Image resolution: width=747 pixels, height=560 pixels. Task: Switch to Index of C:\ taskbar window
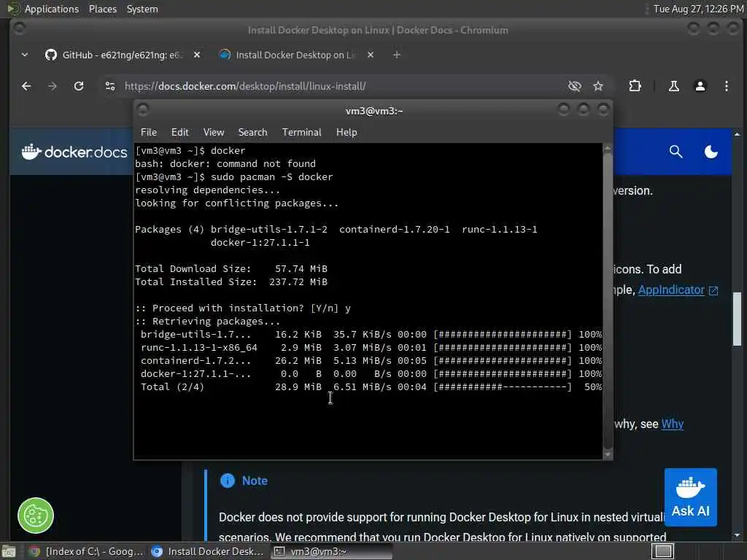[86, 551]
